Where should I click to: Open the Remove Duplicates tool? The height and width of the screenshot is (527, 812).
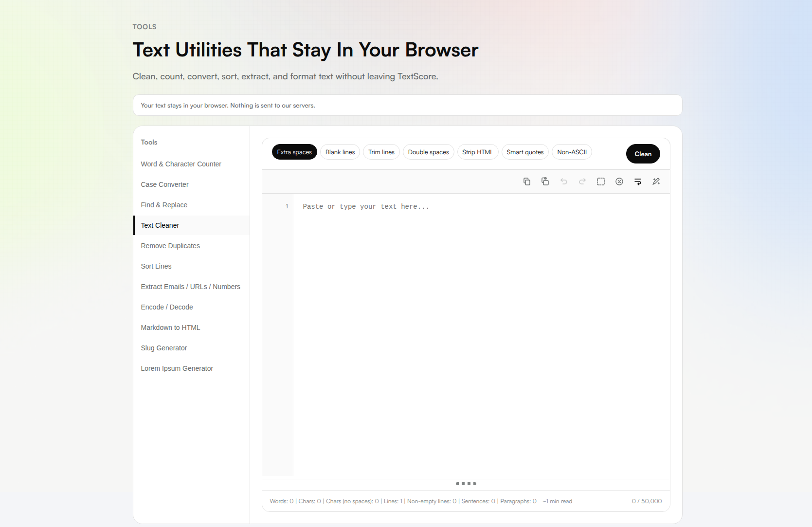(x=191, y=246)
